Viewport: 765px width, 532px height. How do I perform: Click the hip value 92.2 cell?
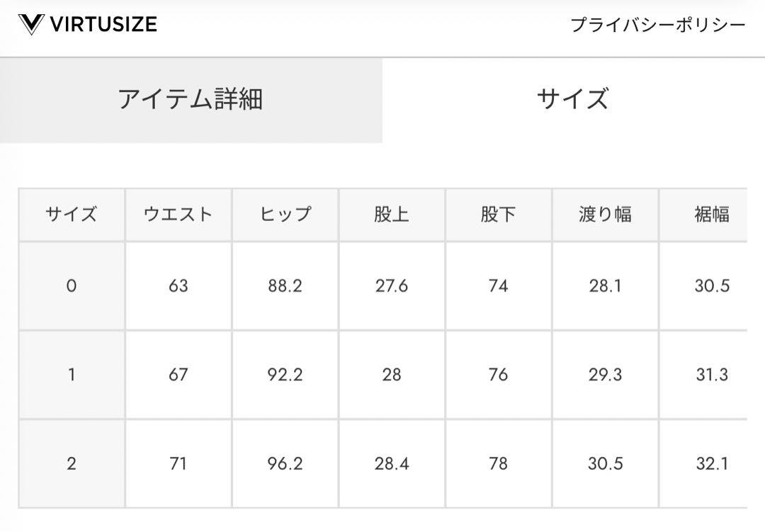click(x=285, y=375)
